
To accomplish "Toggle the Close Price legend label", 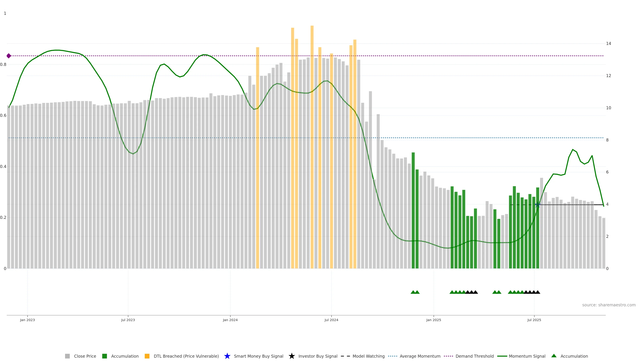I will tap(85, 356).
